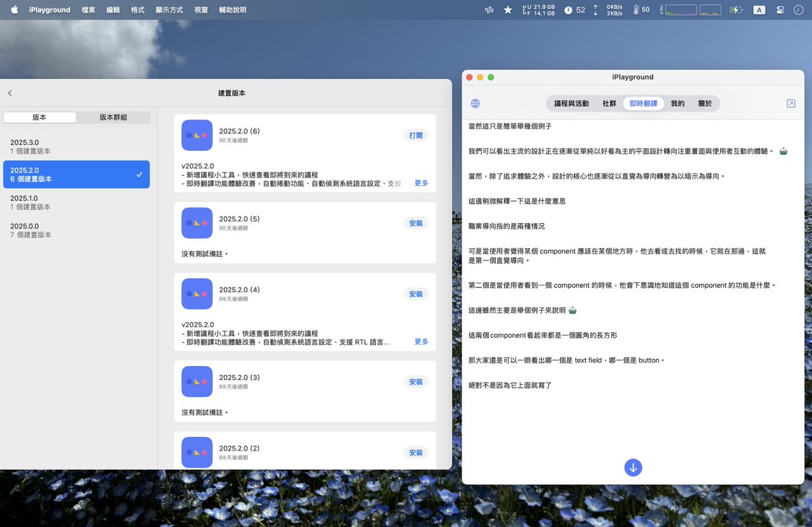Select version 2025.2.0 in sidebar
This screenshot has width=812, height=527.
76,175
